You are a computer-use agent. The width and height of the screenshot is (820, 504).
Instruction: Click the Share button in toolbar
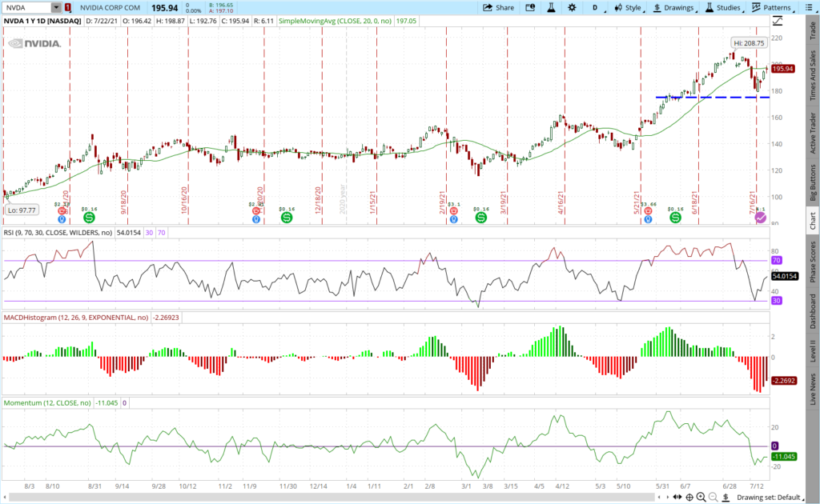tap(498, 7)
